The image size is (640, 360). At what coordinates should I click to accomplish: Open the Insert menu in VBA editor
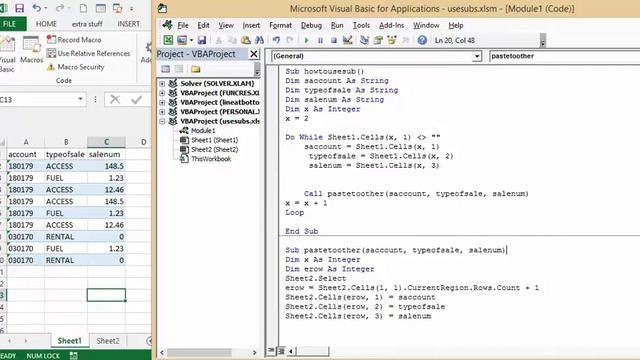[251, 25]
